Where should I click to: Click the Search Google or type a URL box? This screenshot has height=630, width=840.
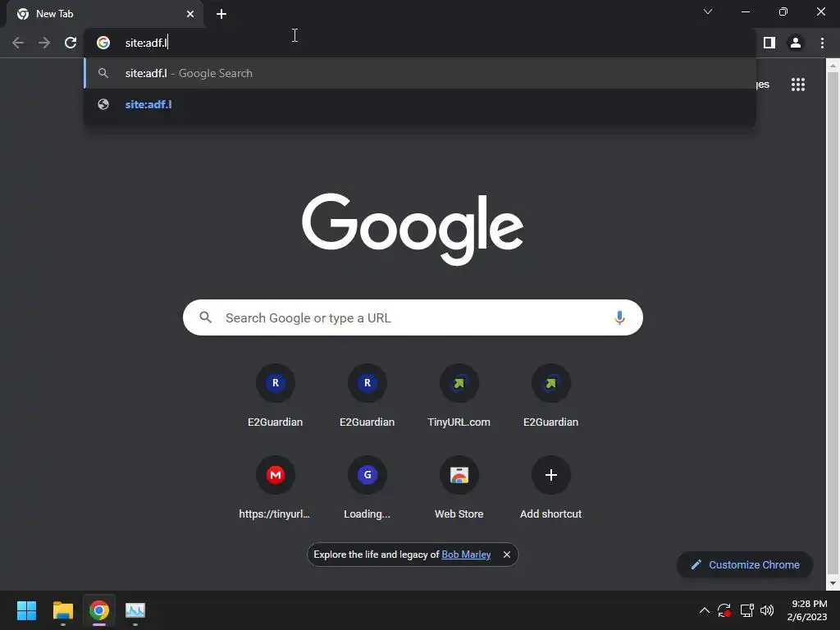(413, 317)
